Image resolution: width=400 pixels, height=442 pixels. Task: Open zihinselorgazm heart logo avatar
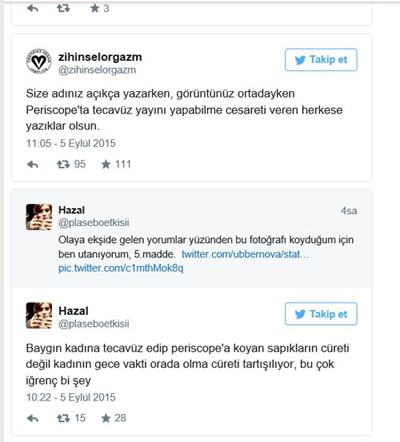pos(39,61)
